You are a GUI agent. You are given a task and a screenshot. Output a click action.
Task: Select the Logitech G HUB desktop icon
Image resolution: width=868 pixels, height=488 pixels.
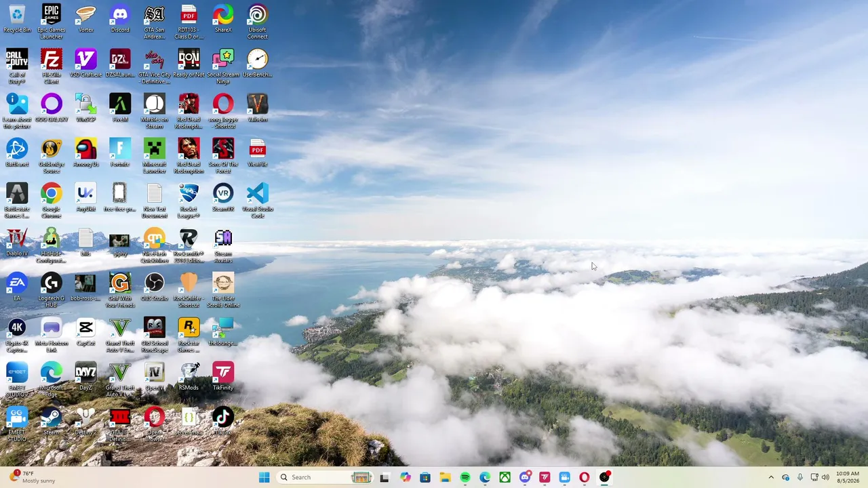[x=52, y=290]
